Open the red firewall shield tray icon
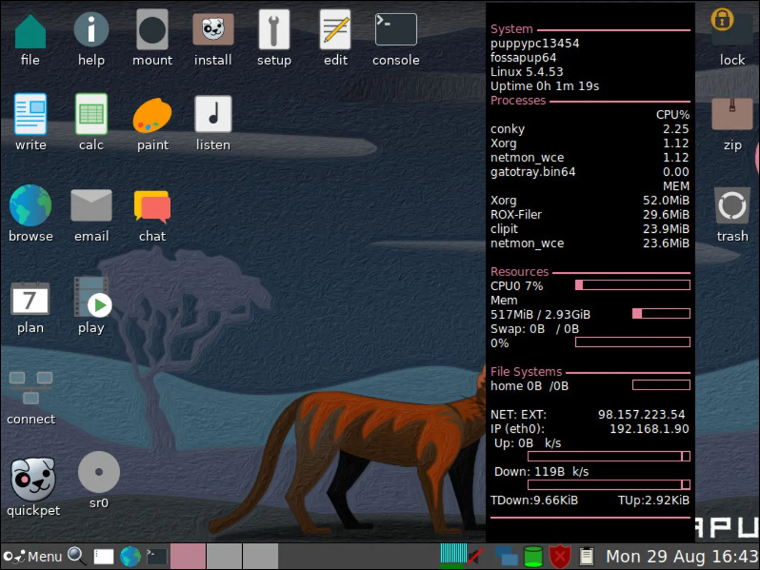This screenshot has height=570, width=760. (x=560, y=556)
